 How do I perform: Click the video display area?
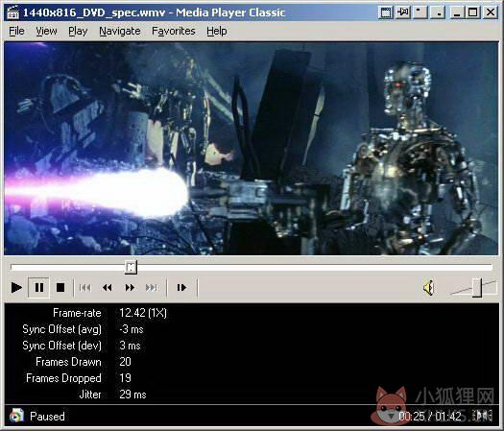[x=251, y=149]
